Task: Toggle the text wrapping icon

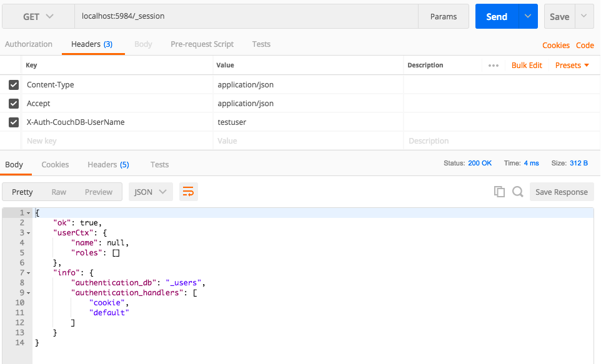Action: pos(189,192)
